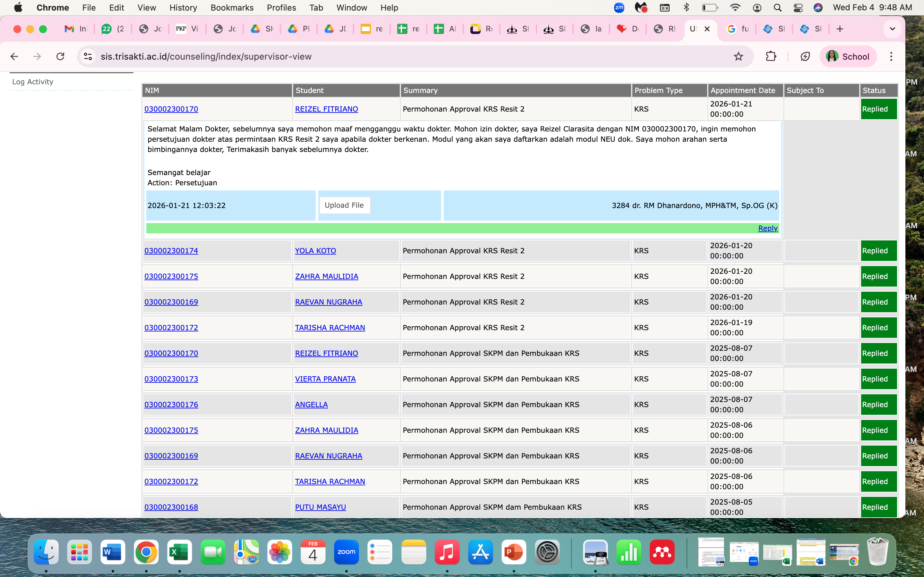
Task: Click the Reply link in the green bar
Action: 767,228
